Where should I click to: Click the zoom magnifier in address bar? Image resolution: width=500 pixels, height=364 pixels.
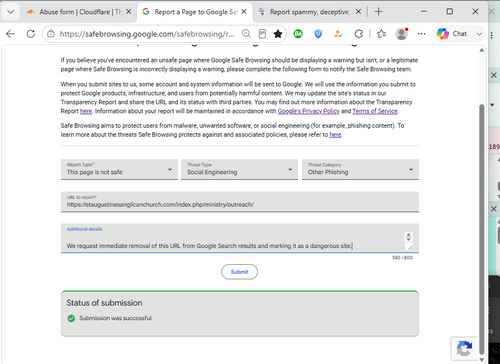point(246,34)
